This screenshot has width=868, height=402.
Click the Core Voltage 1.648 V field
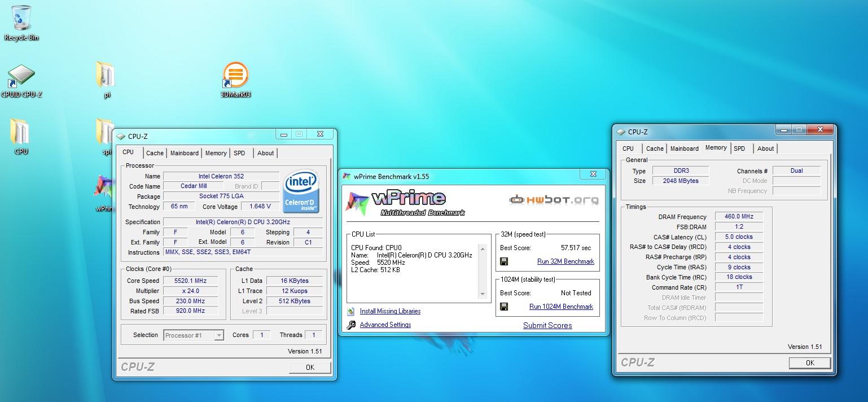(x=260, y=207)
